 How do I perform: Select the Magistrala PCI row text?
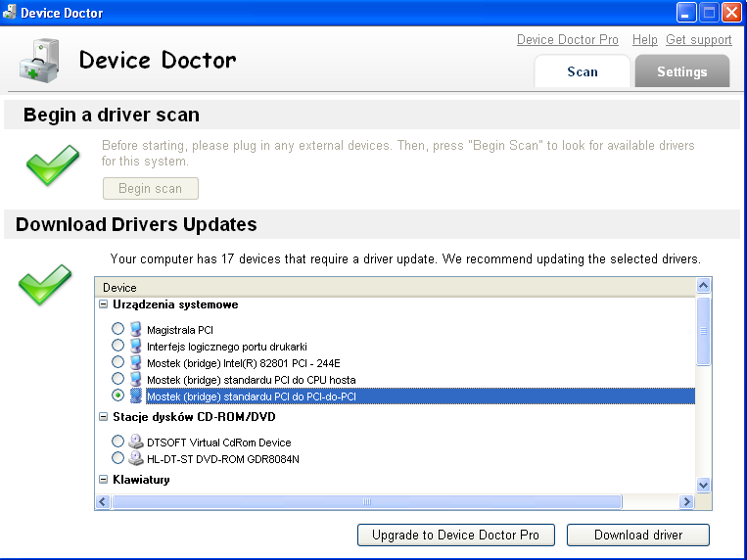point(179,330)
